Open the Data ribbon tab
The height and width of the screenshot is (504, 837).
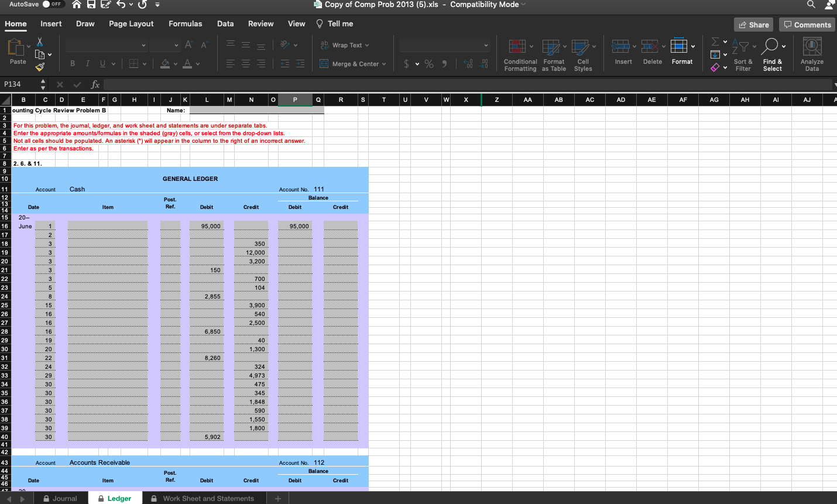pos(225,24)
